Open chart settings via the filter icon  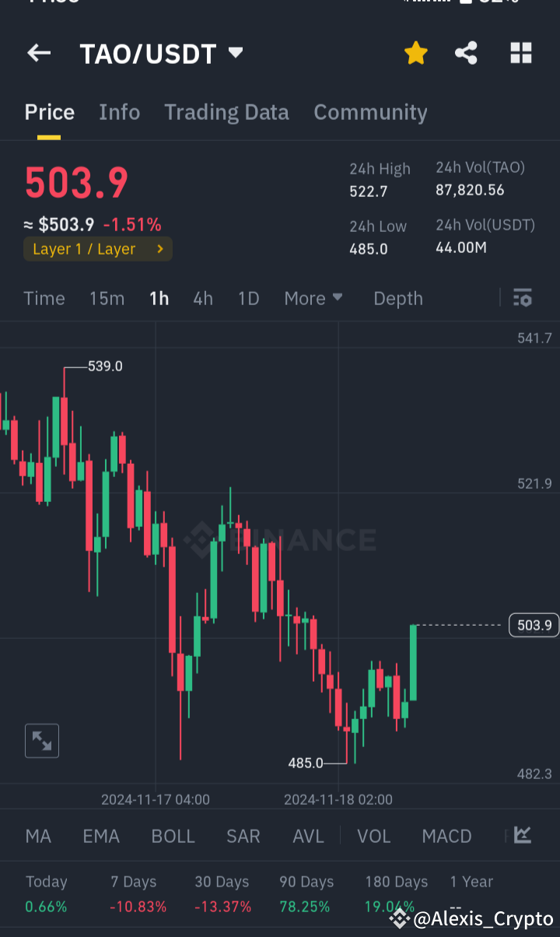click(523, 298)
